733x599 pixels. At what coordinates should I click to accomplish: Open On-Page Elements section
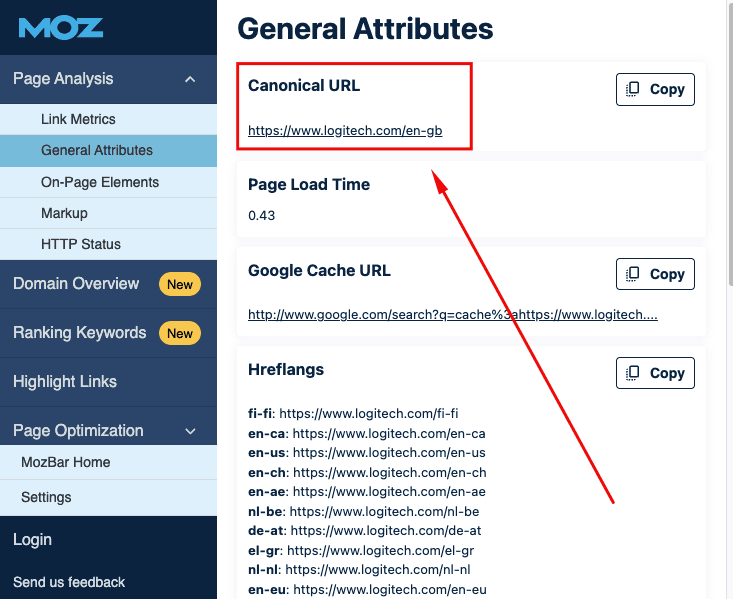click(x=100, y=182)
